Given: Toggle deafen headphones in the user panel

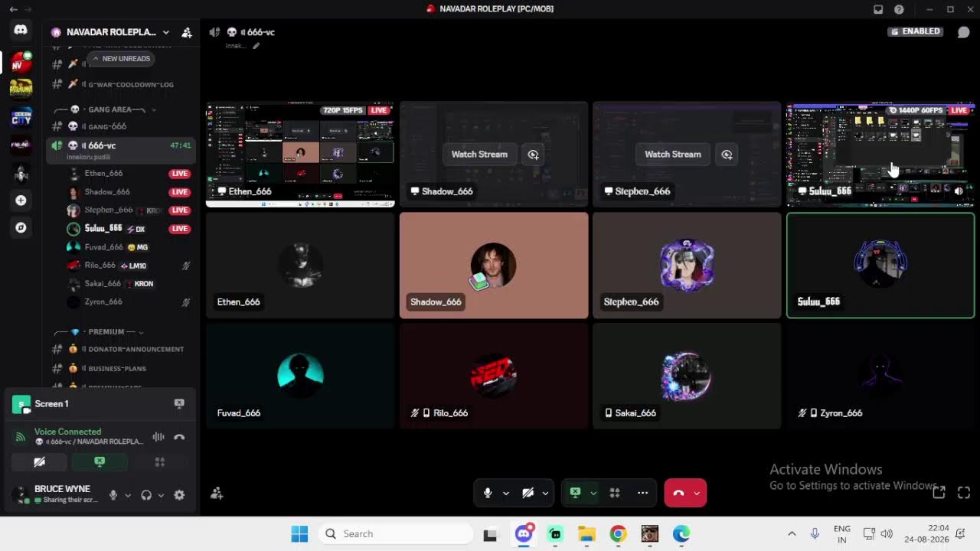Looking at the screenshot, I should pos(146,495).
